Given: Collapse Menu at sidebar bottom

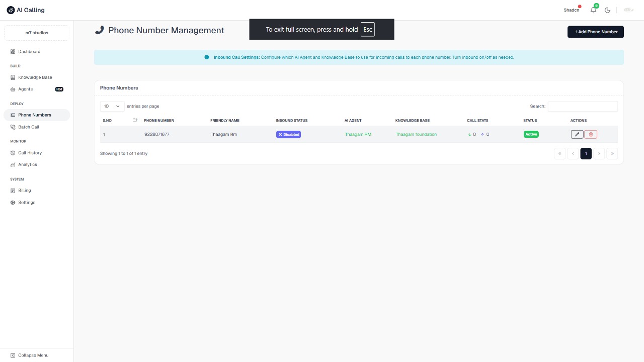Looking at the screenshot, I should tap(29, 355).
